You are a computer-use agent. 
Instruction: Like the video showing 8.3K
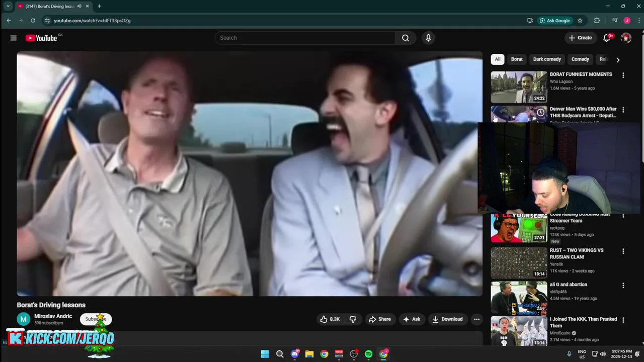pyautogui.click(x=330, y=319)
